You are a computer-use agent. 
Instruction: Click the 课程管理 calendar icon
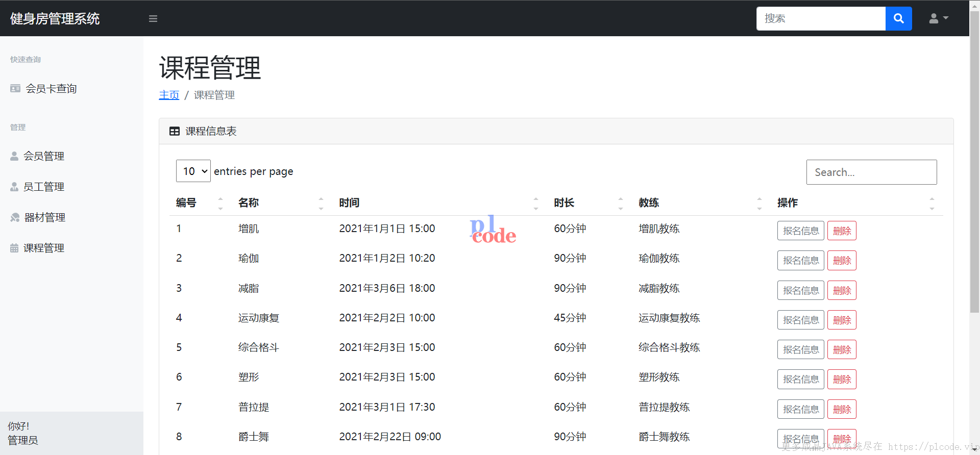point(14,248)
